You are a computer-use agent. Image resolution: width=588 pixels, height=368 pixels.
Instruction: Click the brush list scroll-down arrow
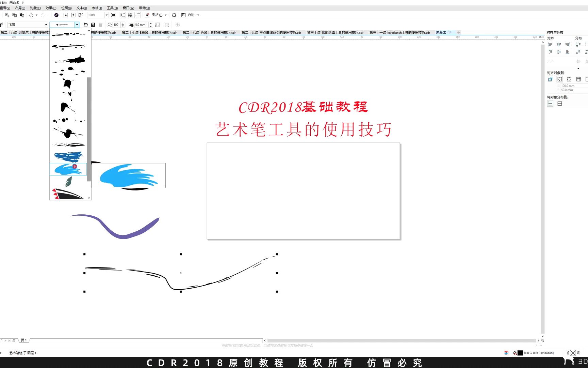point(89,198)
